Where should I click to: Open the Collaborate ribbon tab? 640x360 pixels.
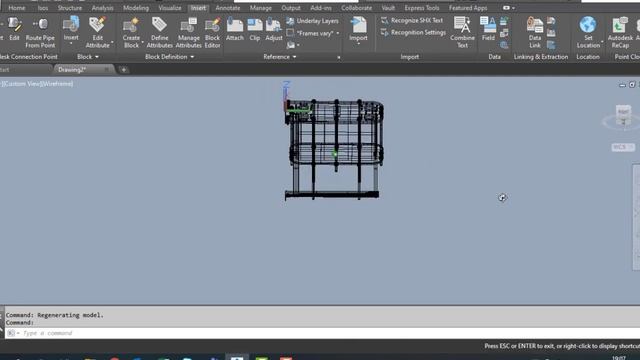tap(356, 8)
